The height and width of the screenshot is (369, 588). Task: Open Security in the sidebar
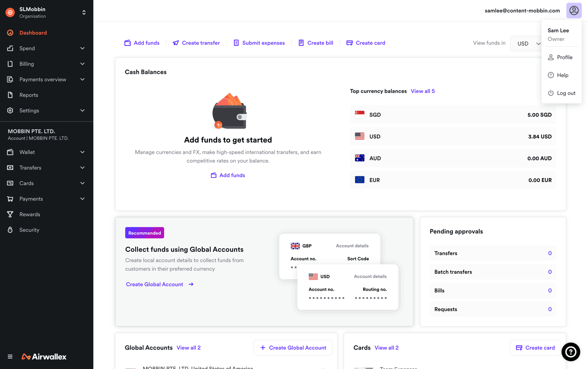29,230
